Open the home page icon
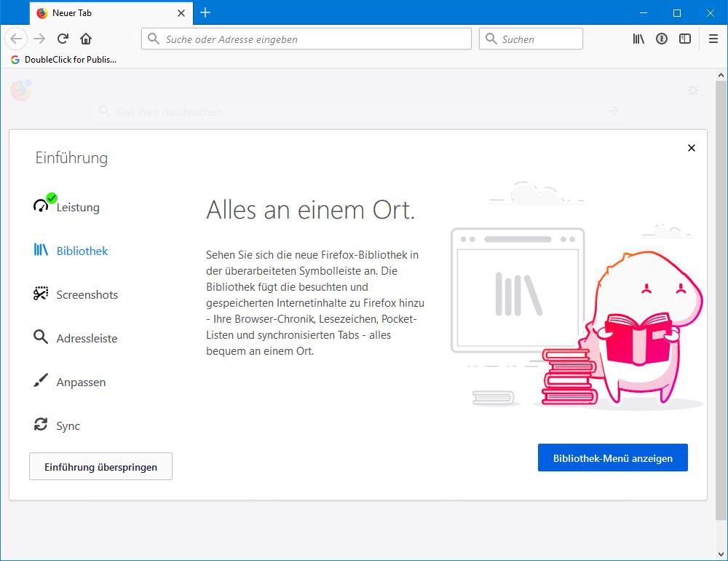The height and width of the screenshot is (561, 728). [86, 39]
